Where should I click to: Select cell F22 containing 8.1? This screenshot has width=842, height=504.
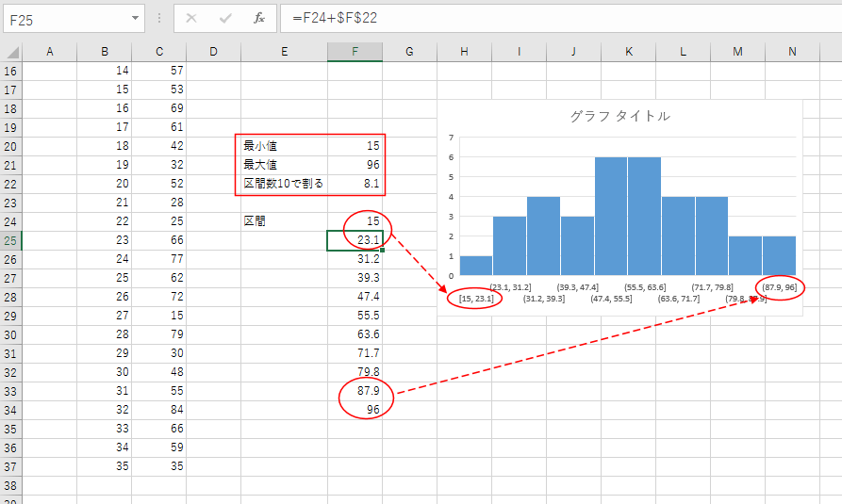355,184
